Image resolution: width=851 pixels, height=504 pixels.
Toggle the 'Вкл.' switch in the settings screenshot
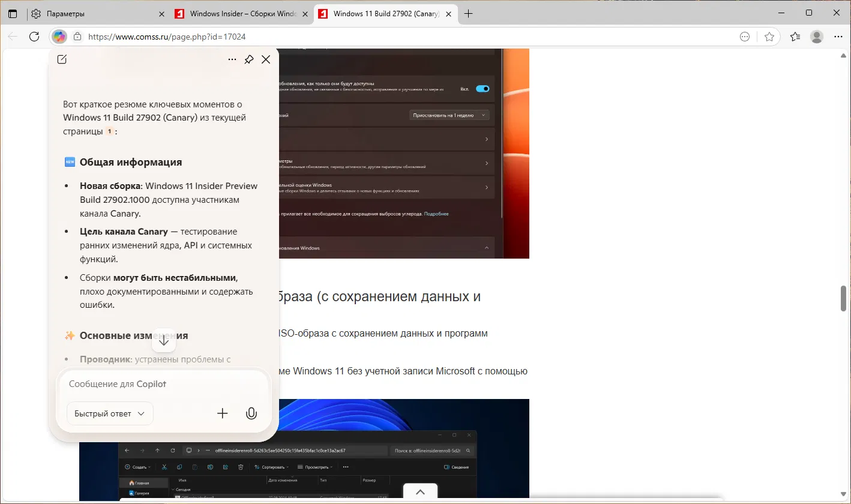[483, 89]
